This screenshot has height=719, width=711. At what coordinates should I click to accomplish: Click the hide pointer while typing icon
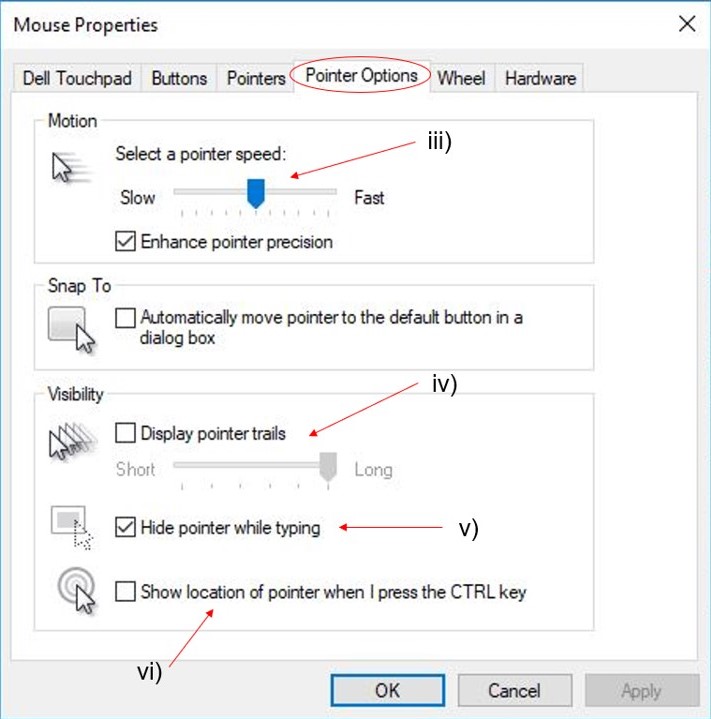click(x=71, y=528)
